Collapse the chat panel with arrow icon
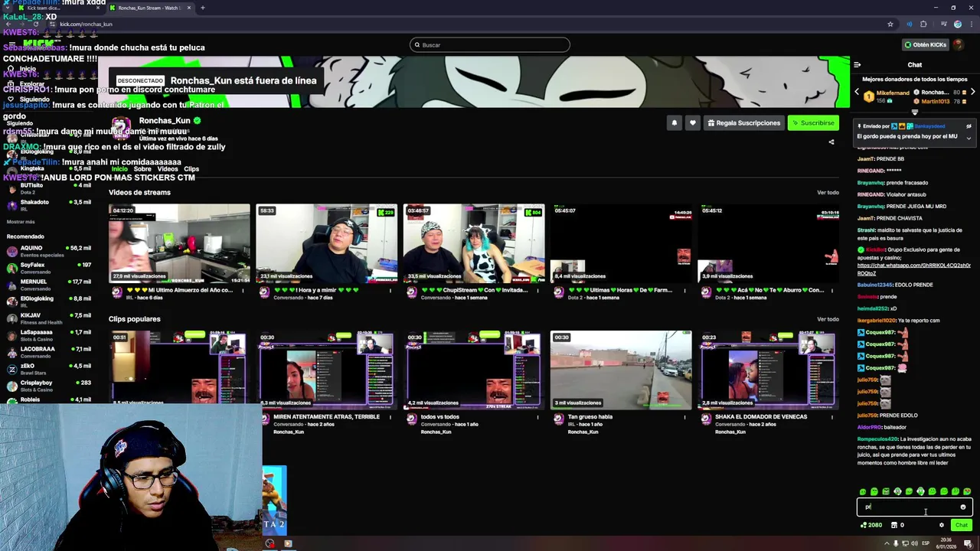This screenshot has height=551, width=980. (857, 65)
